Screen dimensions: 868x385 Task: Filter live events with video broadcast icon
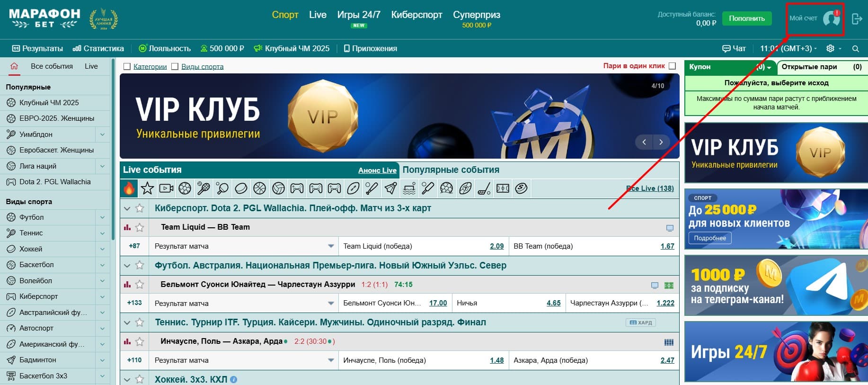pos(166,188)
